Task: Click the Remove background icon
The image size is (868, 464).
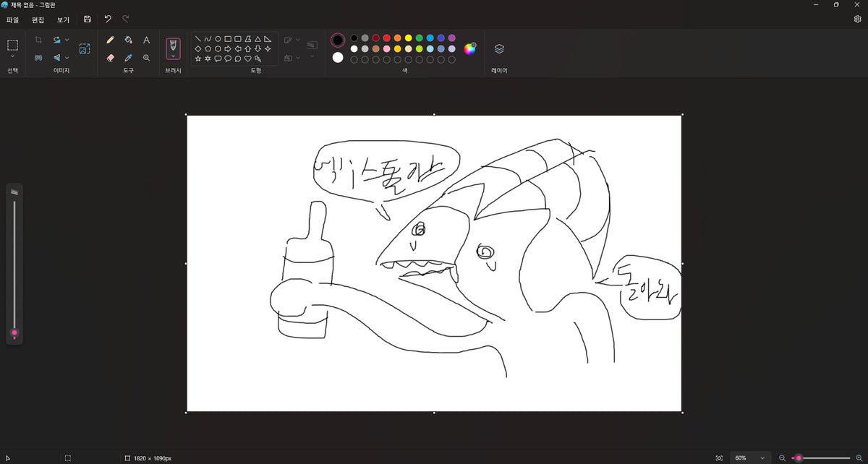Action: [38, 57]
